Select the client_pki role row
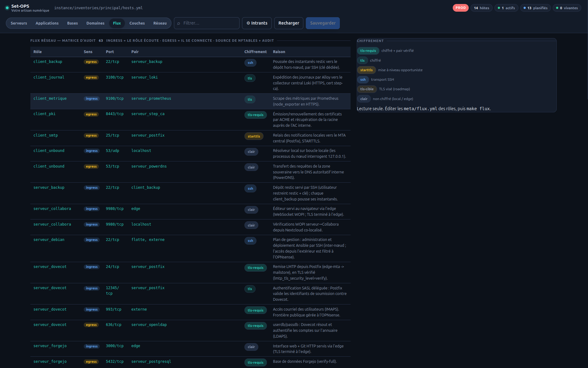 tap(190, 120)
